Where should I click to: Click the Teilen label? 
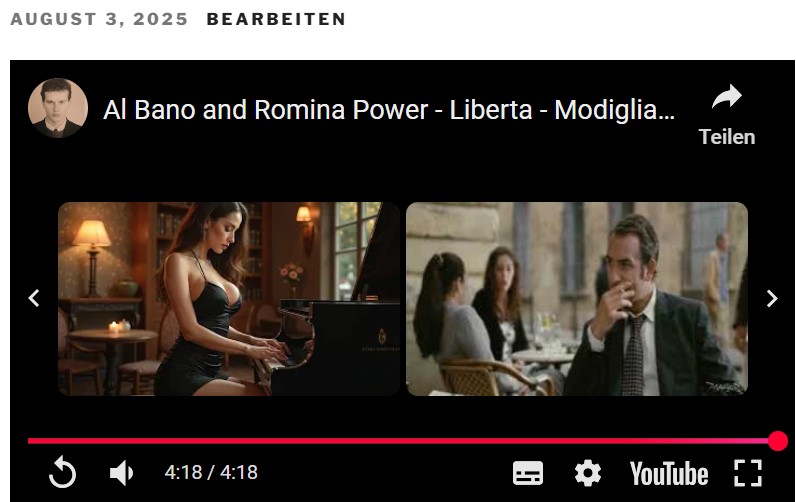726,137
